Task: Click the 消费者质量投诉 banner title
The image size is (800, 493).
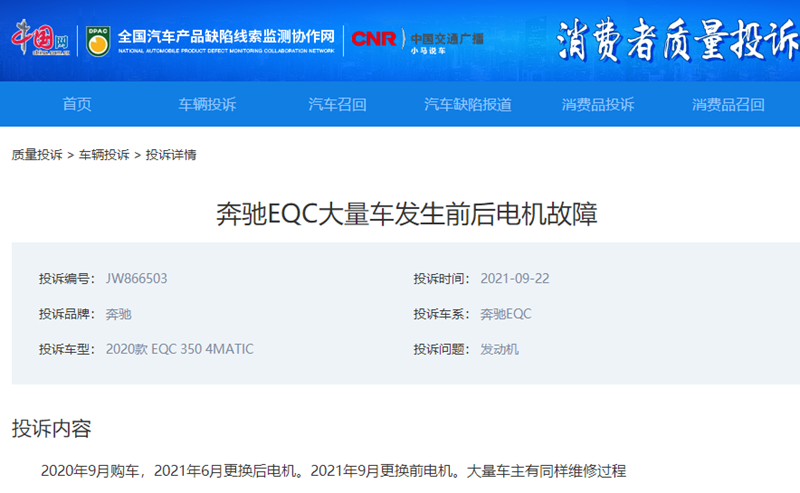Action: click(x=678, y=40)
